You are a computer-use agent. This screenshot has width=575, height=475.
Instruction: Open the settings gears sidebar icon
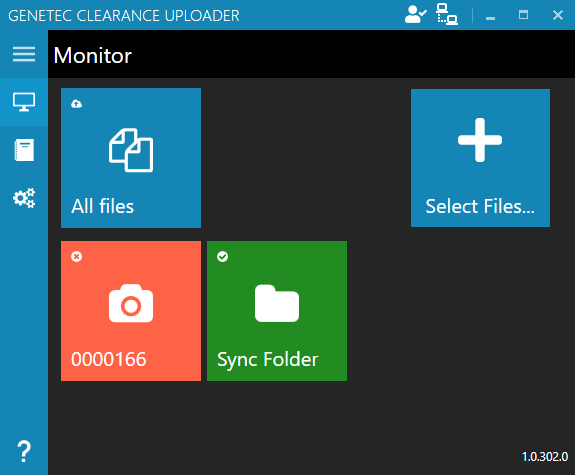tap(24, 198)
